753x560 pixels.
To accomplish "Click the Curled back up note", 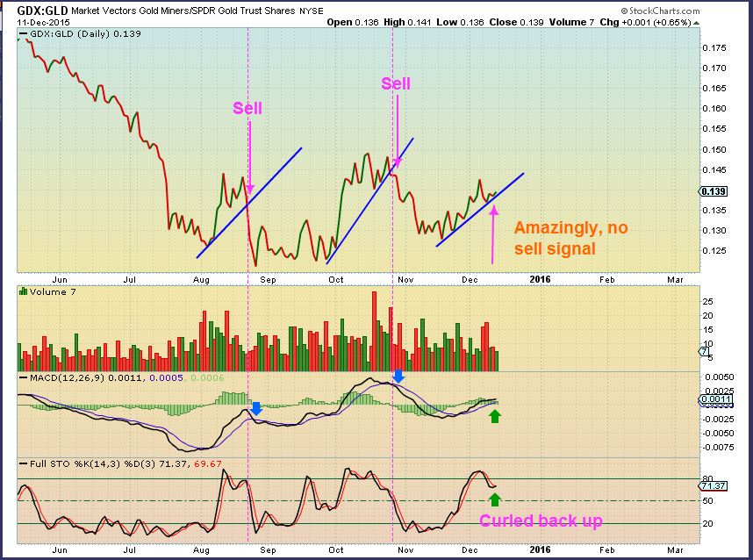I will click(x=541, y=521).
